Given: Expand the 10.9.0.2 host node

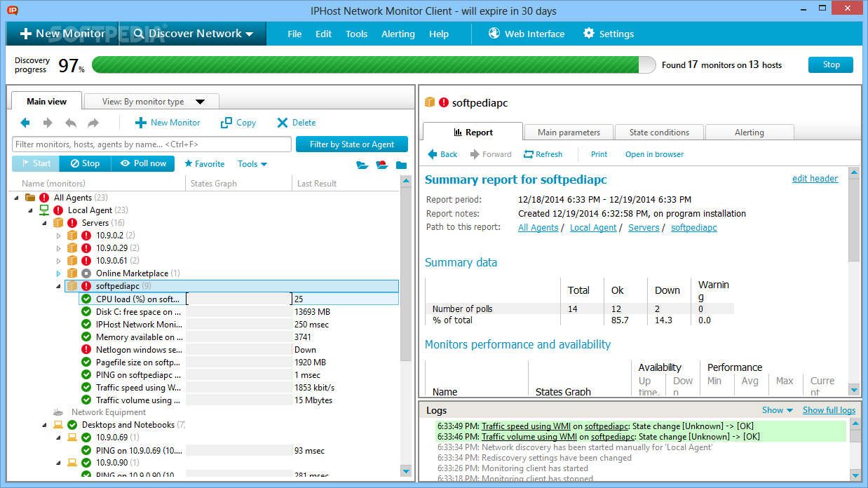Looking at the screenshot, I should pyautogui.click(x=58, y=236).
